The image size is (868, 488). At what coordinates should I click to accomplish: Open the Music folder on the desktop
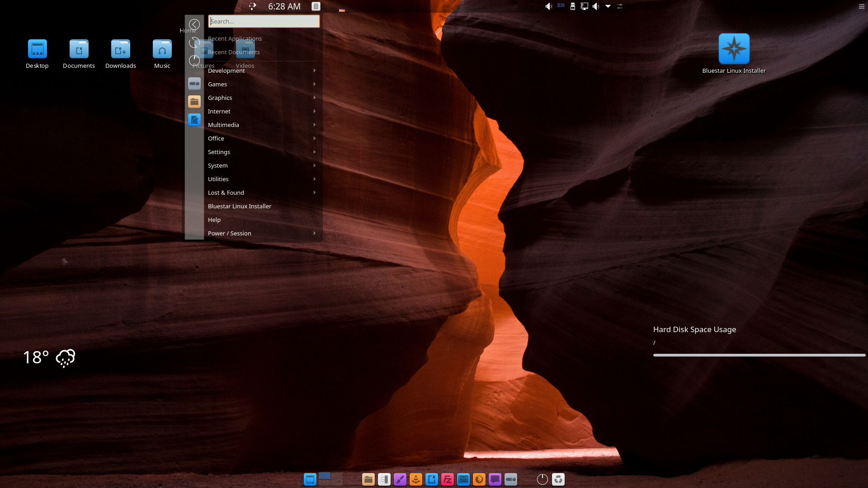click(162, 54)
